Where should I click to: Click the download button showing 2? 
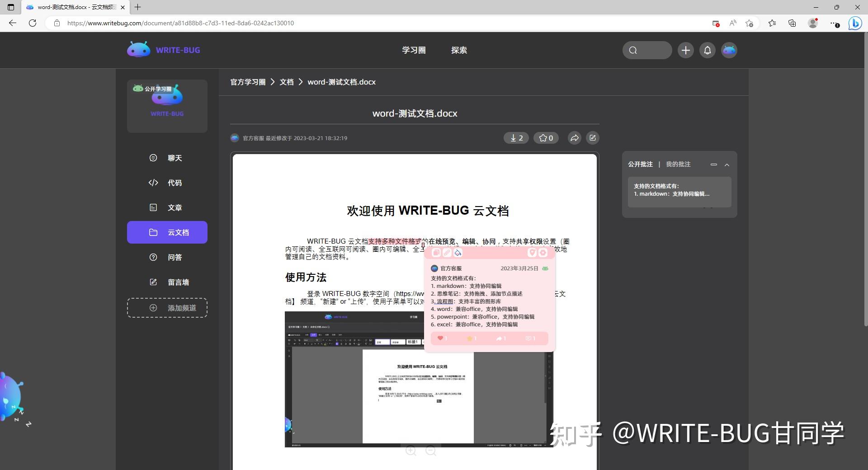coord(516,138)
